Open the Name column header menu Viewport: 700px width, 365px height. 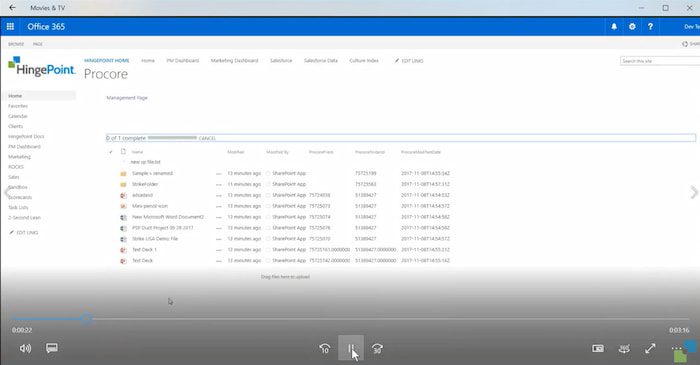click(138, 152)
